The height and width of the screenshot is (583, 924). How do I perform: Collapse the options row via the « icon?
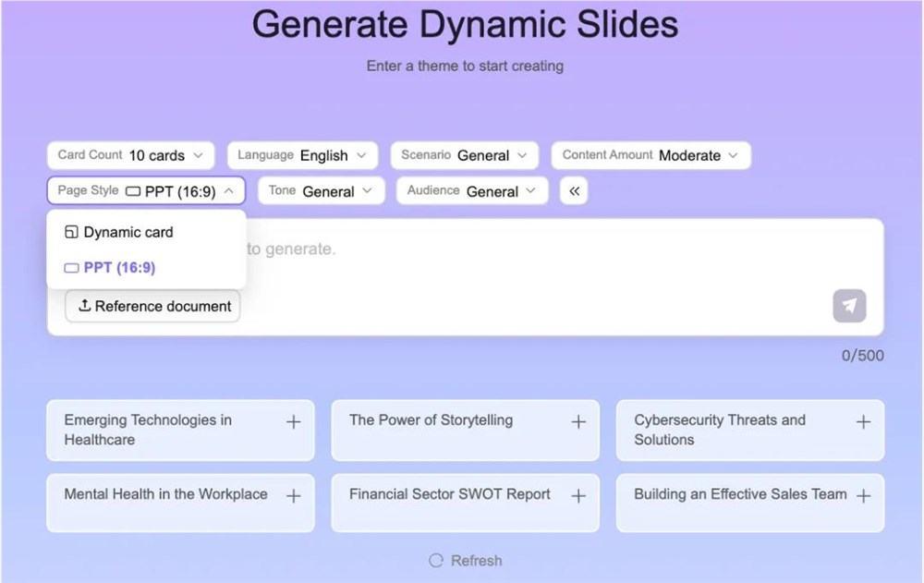(x=574, y=190)
